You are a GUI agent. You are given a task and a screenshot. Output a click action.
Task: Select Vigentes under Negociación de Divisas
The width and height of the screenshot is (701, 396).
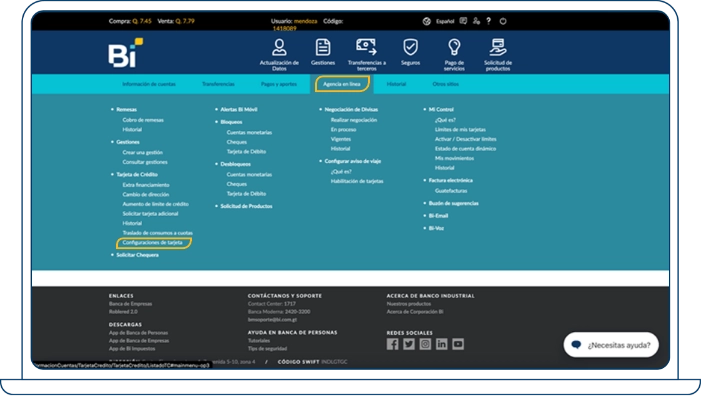pos(341,139)
